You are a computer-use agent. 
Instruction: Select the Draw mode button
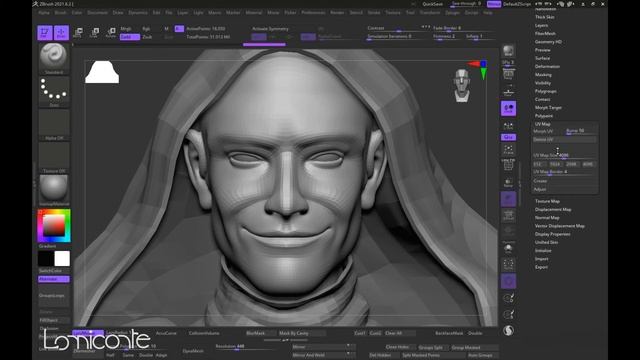61,33
